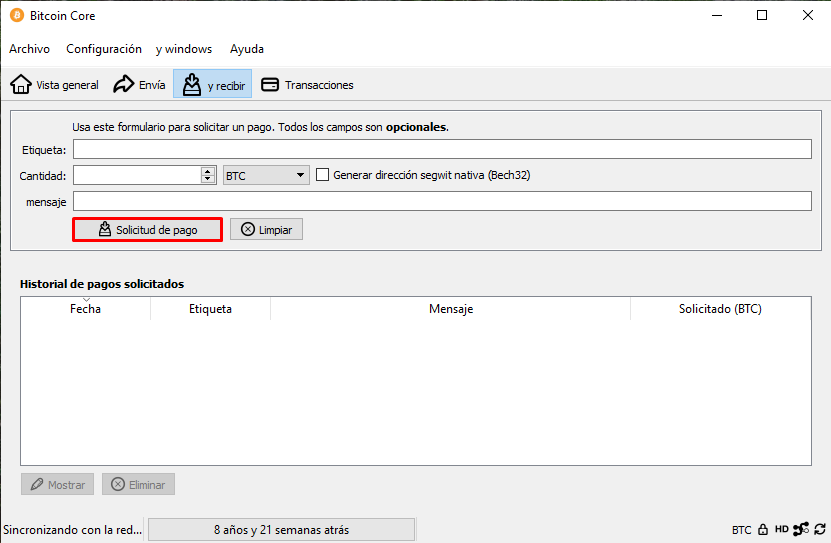Click the sync progress bar showing 8 años
Viewport: 831px width, 543px height.
click(x=281, y=529)
